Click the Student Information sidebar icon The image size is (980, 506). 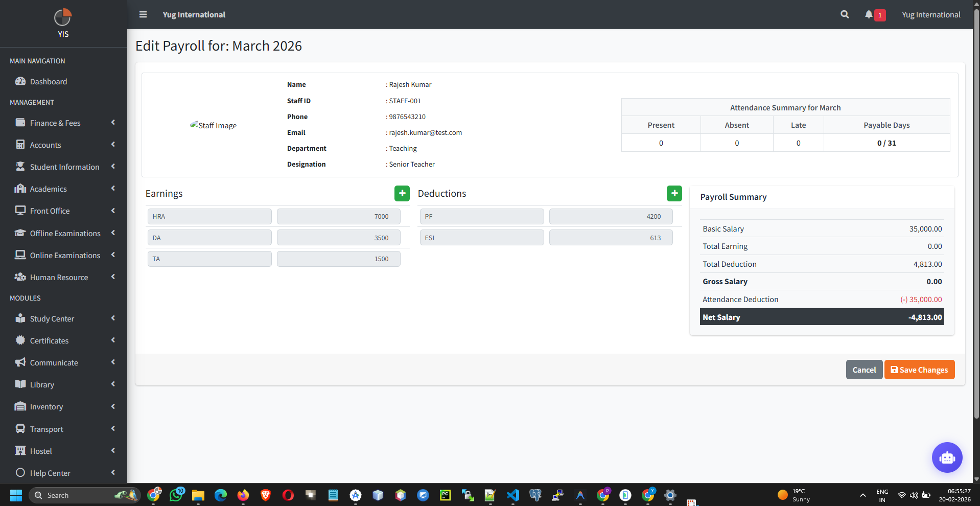(20, 167)
